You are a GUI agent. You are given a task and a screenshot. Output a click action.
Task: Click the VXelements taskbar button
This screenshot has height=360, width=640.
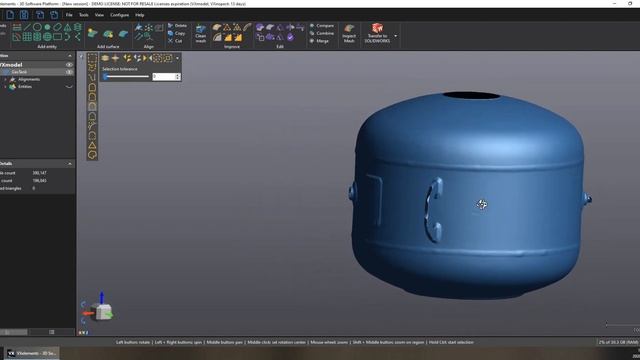click(32, 353)
